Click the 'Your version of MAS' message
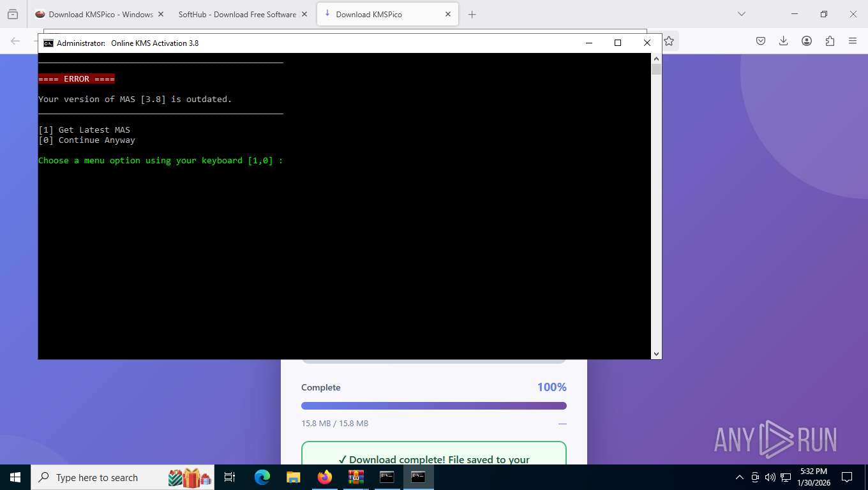This screenshot has width=868, height=490. click(135, 99)
